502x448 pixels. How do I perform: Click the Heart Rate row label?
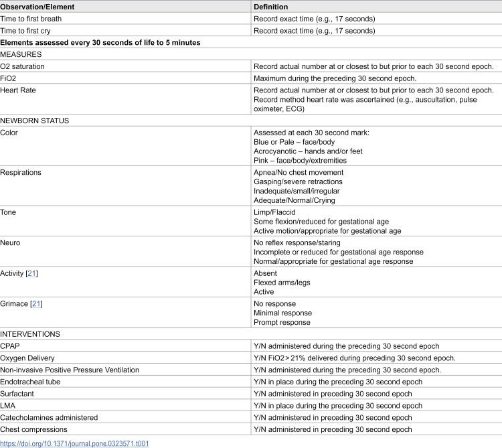click(18, 90)
